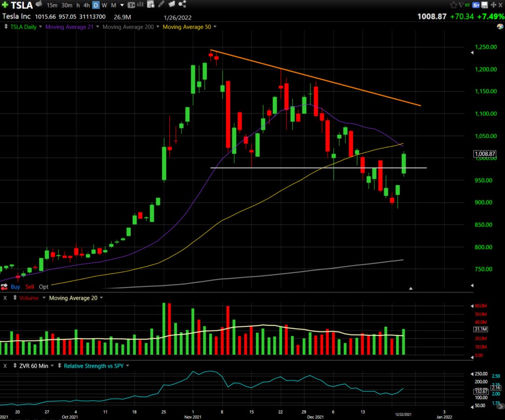The width and height of the screenshot is (505, 420).
Task: Click the ZVR 60 Min label
Action: coord(34,366)
